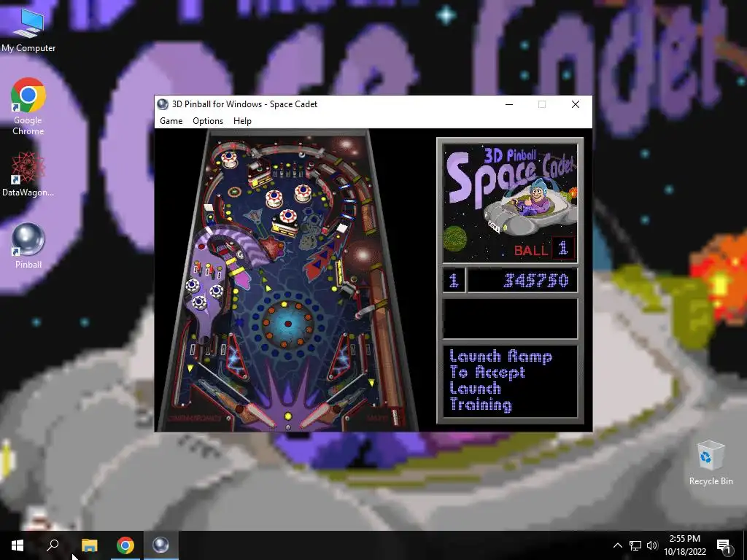
Task: Select the Recycle Bin icon
Action: point(711,463)
